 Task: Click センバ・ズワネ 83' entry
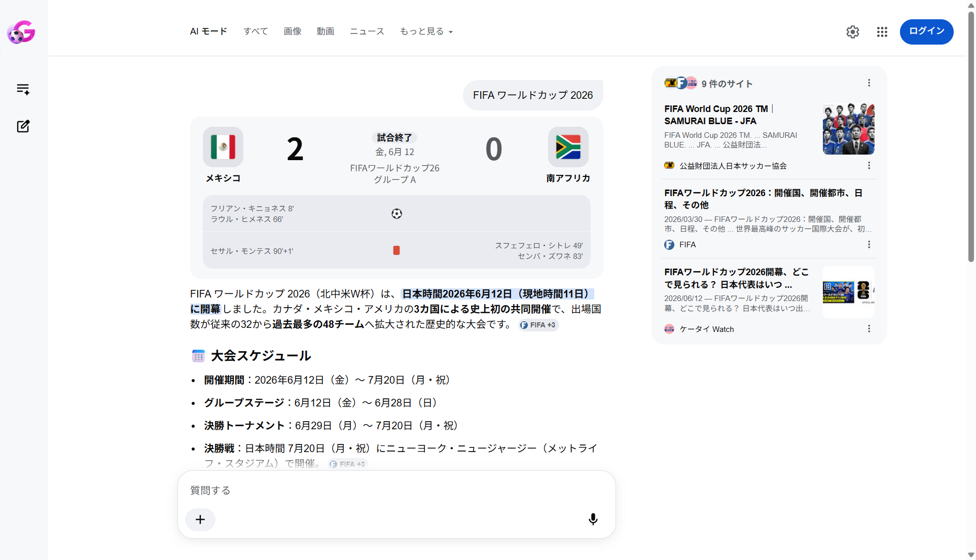(x=550, y=256)
